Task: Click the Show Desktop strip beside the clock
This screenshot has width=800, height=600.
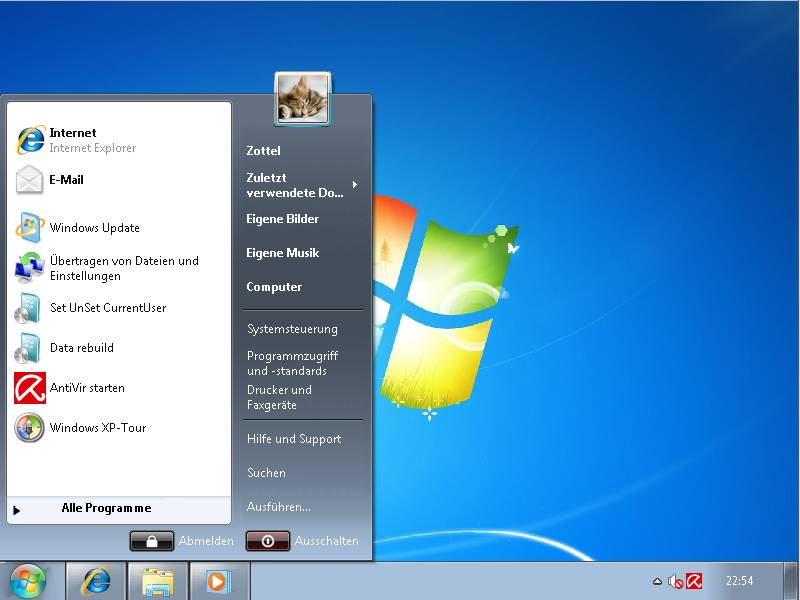Action: pyautogui.click(x=791, y=581)
